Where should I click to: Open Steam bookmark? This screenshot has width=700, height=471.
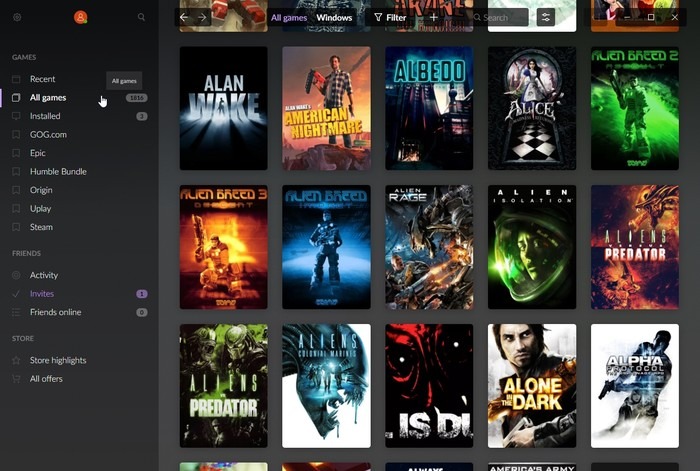point(41,227)
